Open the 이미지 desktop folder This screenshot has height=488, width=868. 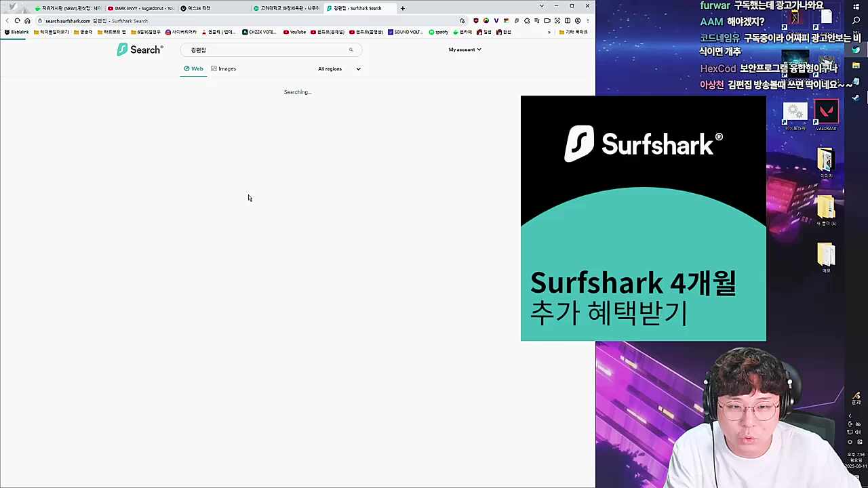pyautogui.click(x=826, y=163)
